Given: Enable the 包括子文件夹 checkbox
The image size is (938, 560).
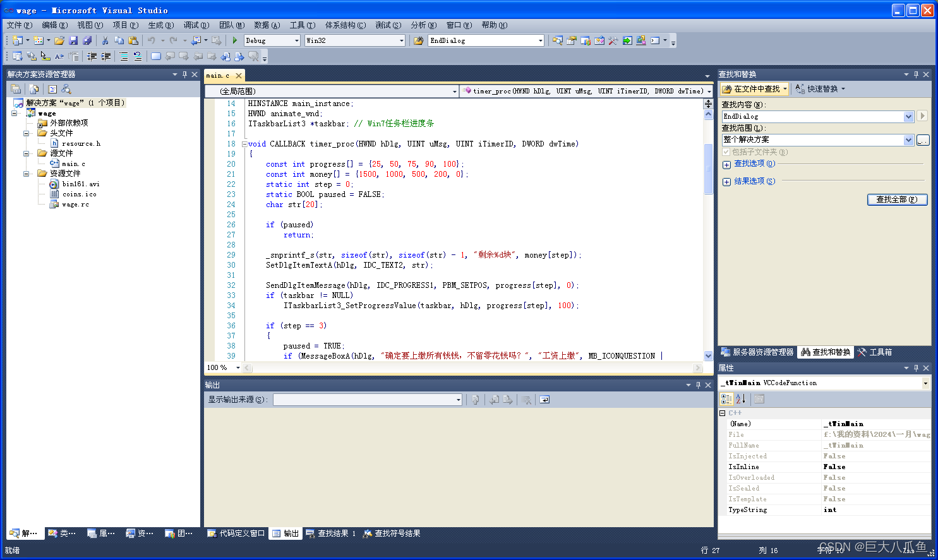Looking at the screenshot, I should click(x=725, y=152).
